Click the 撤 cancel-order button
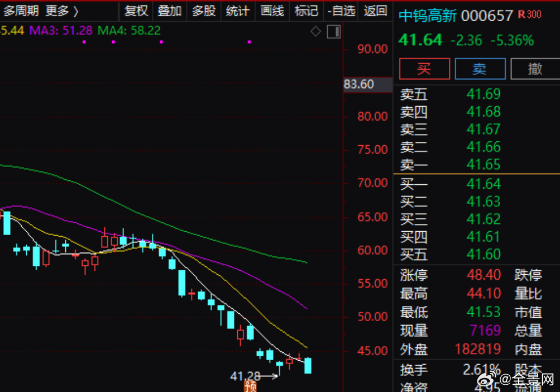 [x=535, y=69]
